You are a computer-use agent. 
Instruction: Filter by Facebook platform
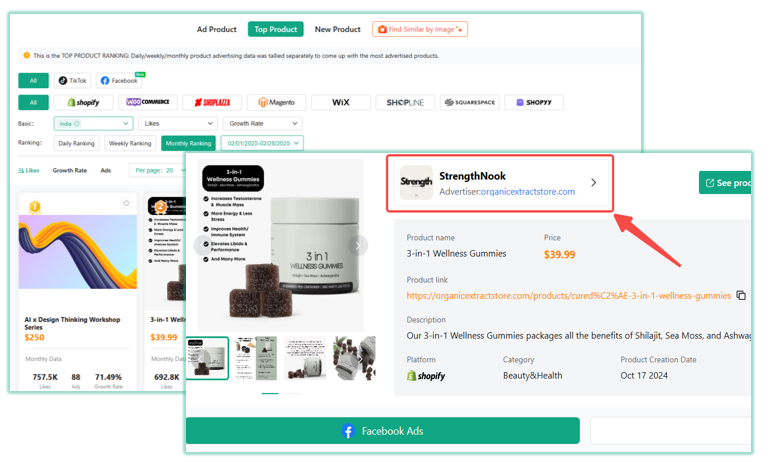click(x=119, y=80)
